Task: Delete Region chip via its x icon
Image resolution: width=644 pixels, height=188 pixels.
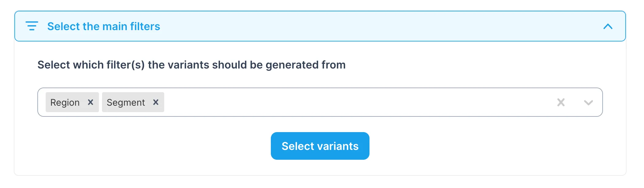Action: (x=90, y=102)
